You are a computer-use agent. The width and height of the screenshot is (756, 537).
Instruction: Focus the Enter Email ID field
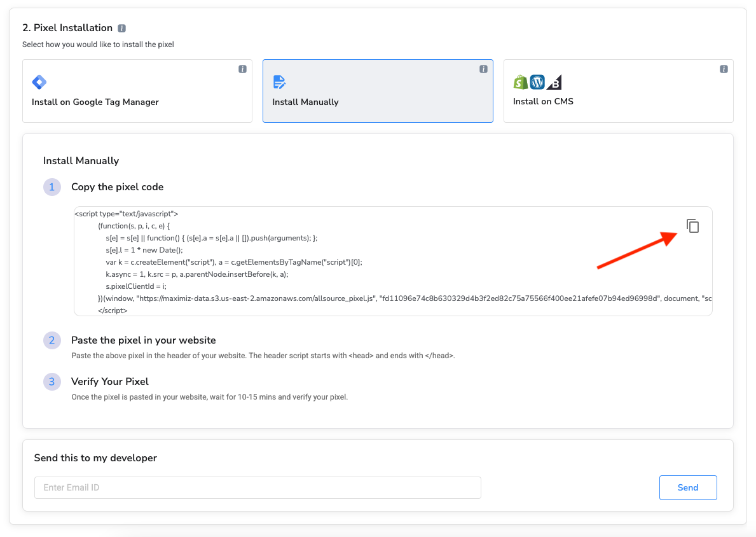pyautogui.click(x=258, y=487)
